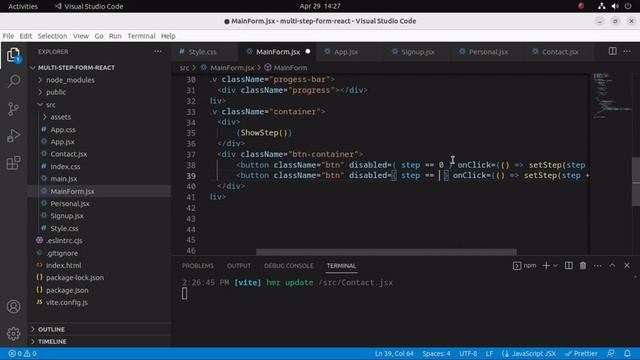Select the npm terminal profile indicator
Image resolution: width=640 pixels, height=360 pixels.
524,266
